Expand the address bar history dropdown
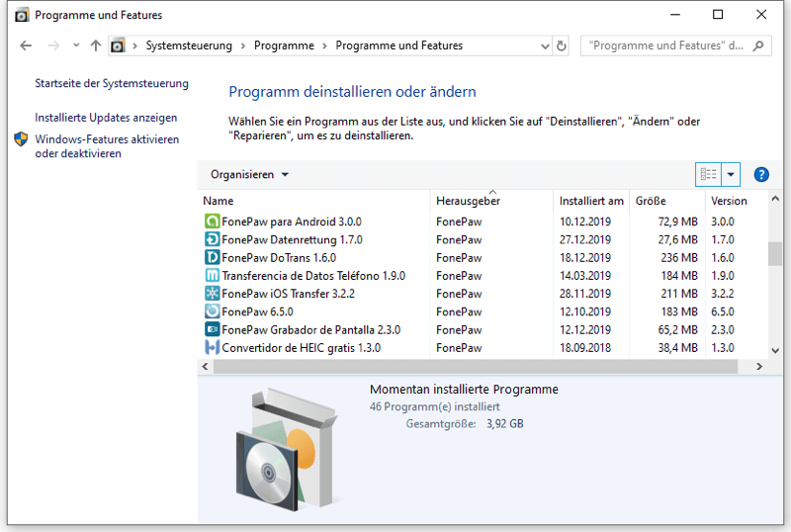Screen dimensions: 791x532 [x=545, y=45]
